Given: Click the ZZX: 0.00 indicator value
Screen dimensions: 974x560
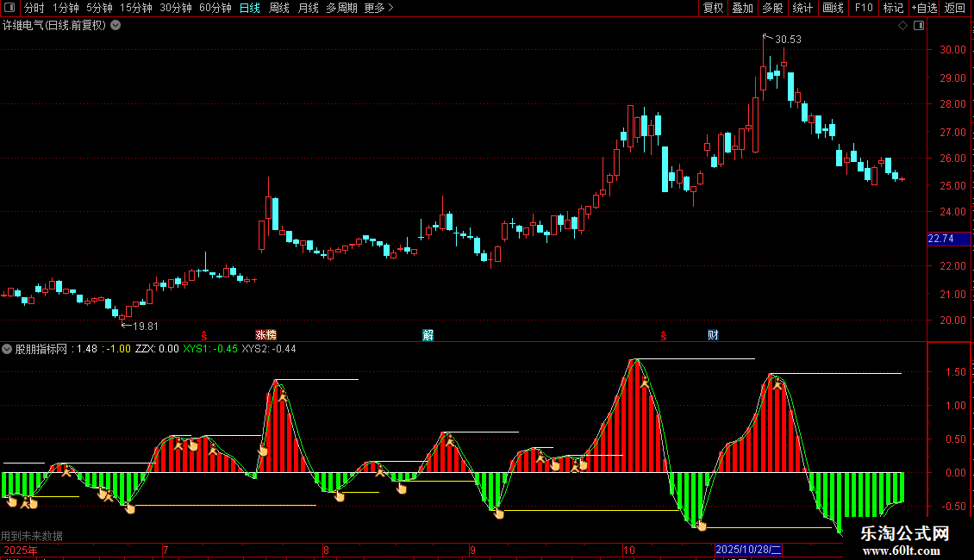Looking at the screenshot, I should (157, 349).
